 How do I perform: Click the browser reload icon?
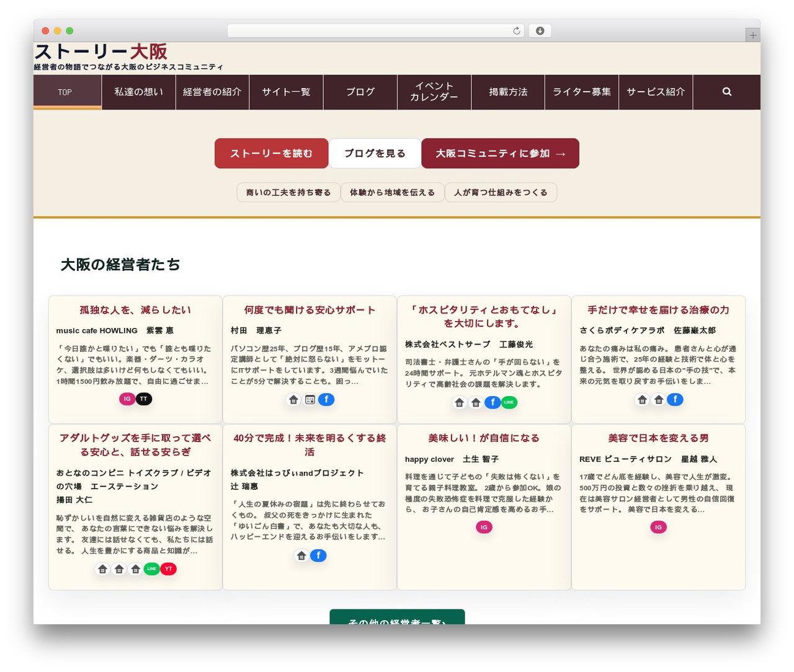coord(517,31)
